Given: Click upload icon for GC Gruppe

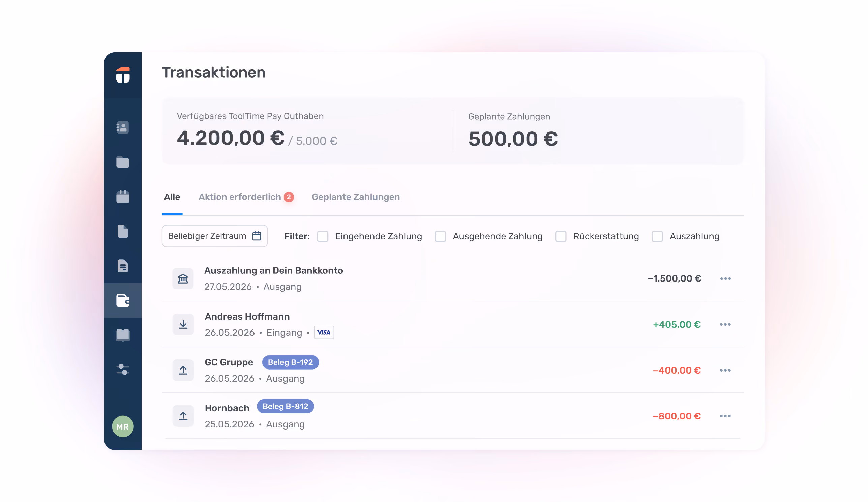Looking at the screenshot, I should pyautogui.click(x=183, y=370).
